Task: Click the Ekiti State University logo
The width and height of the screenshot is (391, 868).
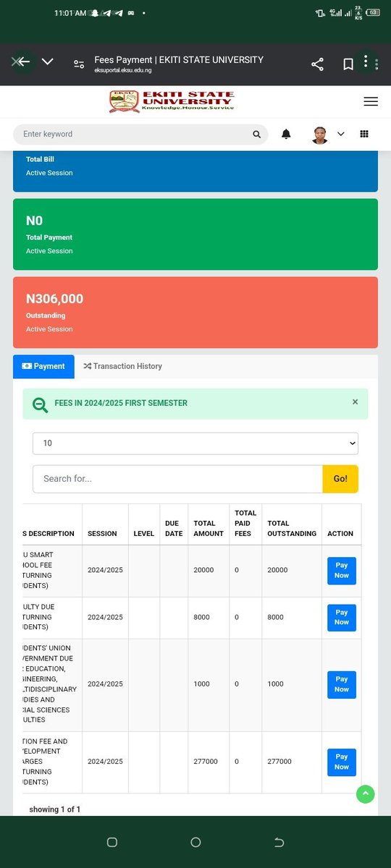Action: tap(172, 101)
